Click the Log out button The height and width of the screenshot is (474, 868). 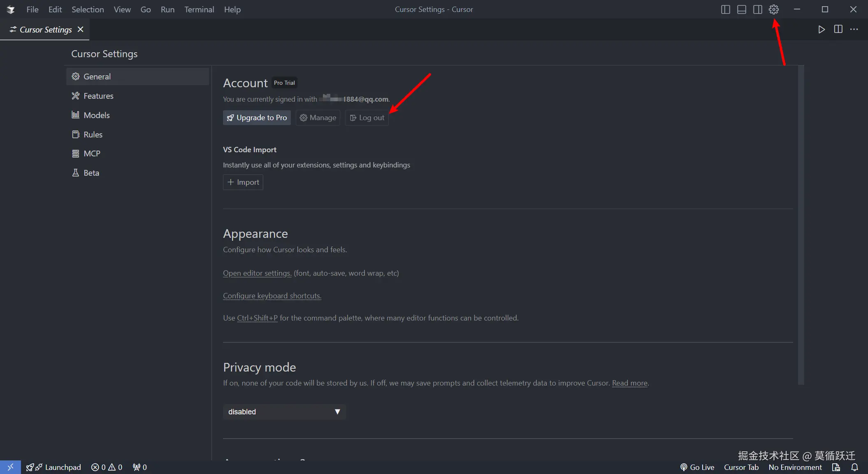tap(367, 118)
